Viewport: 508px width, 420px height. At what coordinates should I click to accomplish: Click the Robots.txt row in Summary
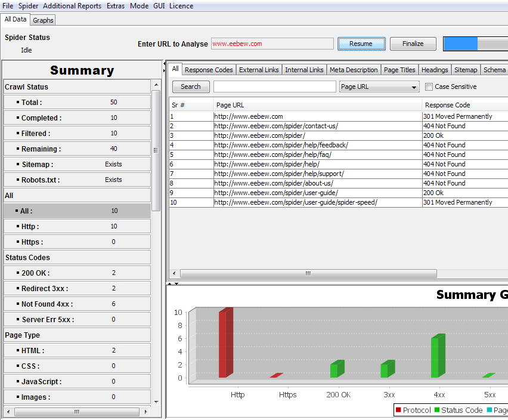77,180
